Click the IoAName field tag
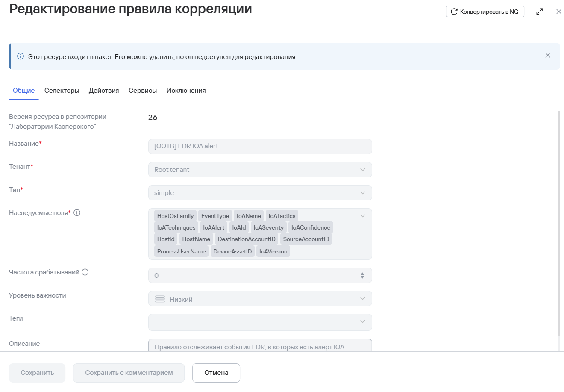 (x=249, y=216)
